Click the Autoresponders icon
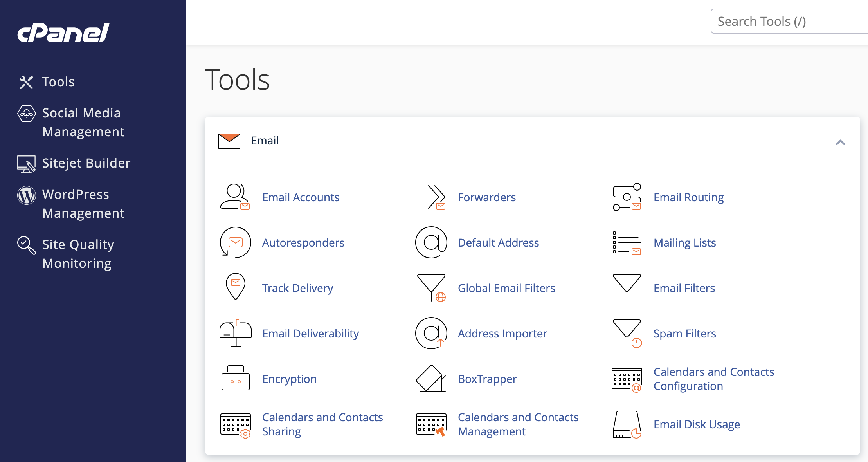Screen dimensions: 868x462 pyautogui.click(x=235, y=242)
